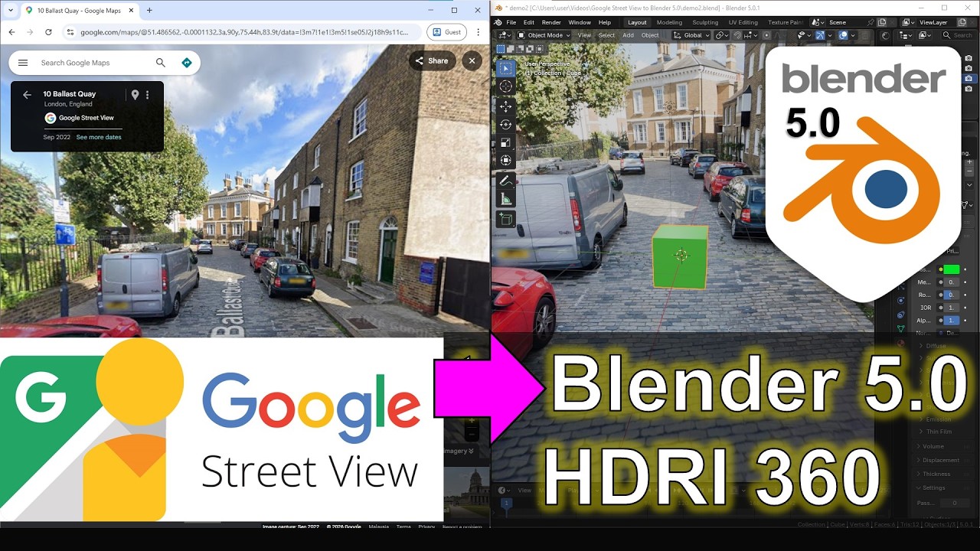The image size is (980, 551).
Task: Select the Add Cube tool in Blender
Action: [x=506, y=220]
